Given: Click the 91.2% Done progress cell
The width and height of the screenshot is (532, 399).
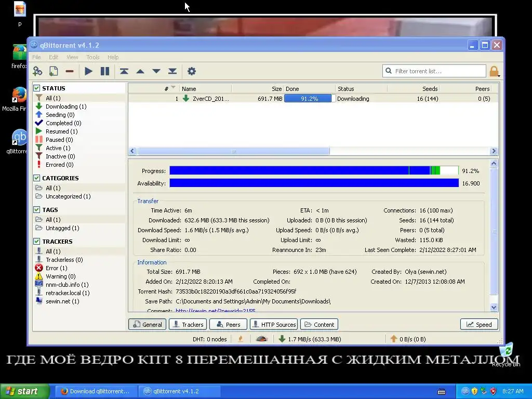Looking at the screenshot, I should [310, 99].
